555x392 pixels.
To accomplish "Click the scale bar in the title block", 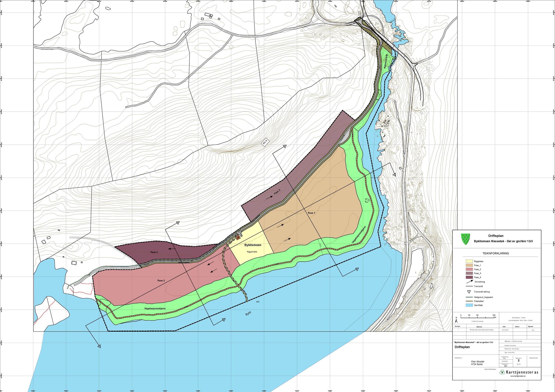I will (x=477, y=318).
